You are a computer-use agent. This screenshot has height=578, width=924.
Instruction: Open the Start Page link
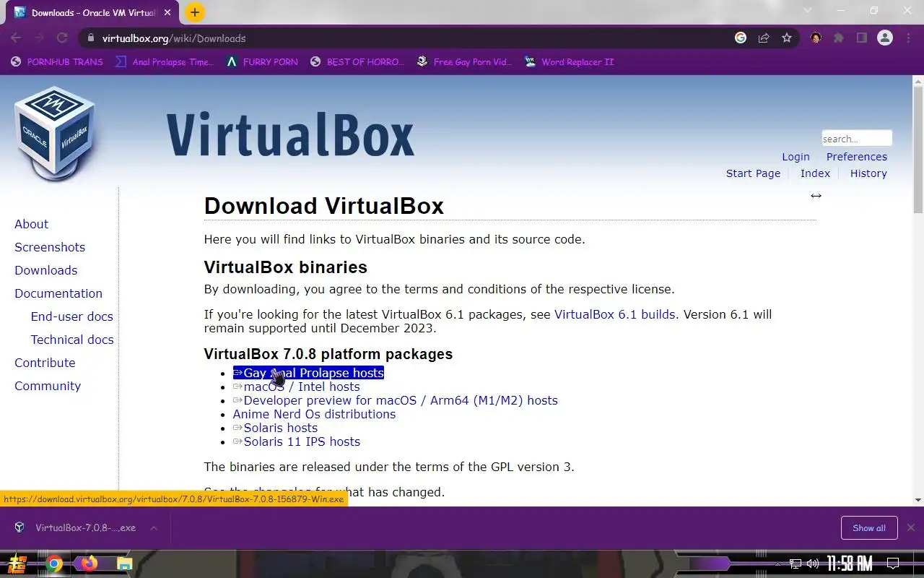tap(753, 173)
